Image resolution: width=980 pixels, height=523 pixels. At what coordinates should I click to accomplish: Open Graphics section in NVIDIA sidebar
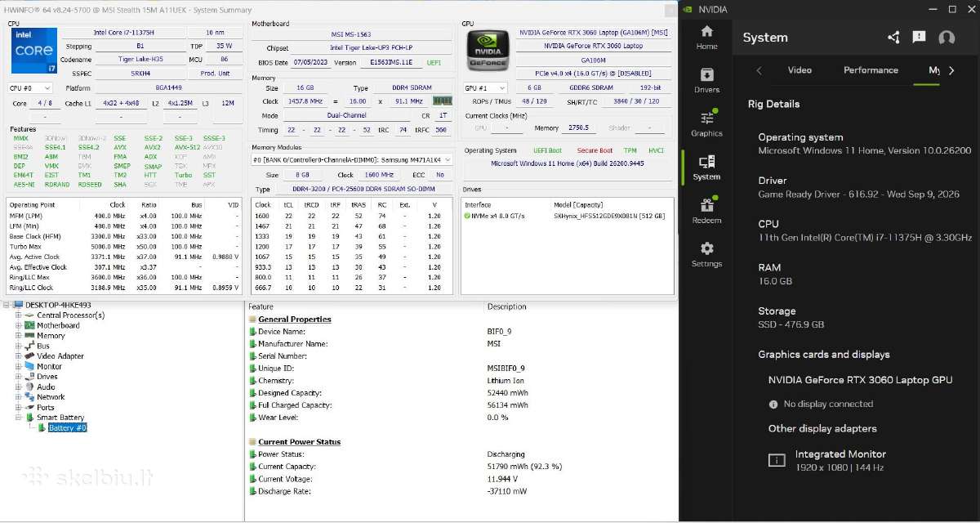pos(706,123)
